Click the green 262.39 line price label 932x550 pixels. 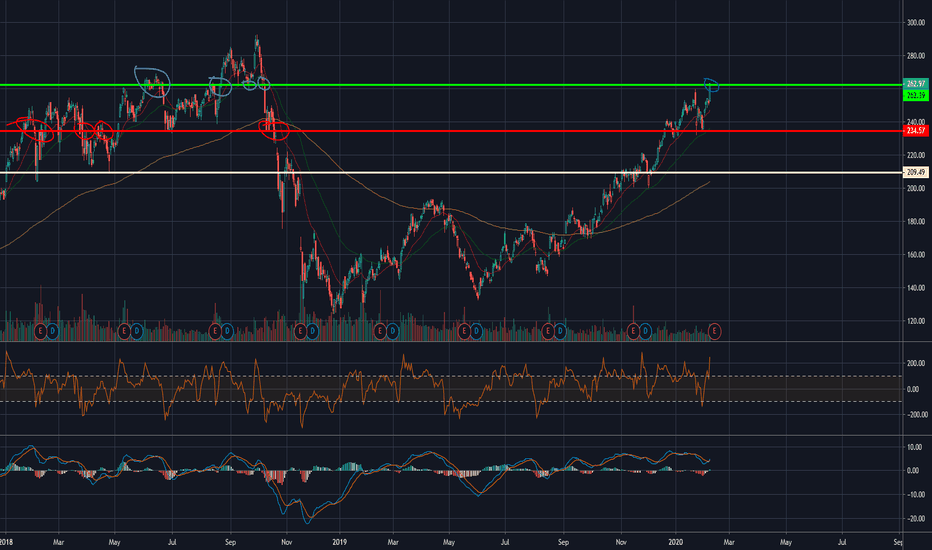coord(915,95)
